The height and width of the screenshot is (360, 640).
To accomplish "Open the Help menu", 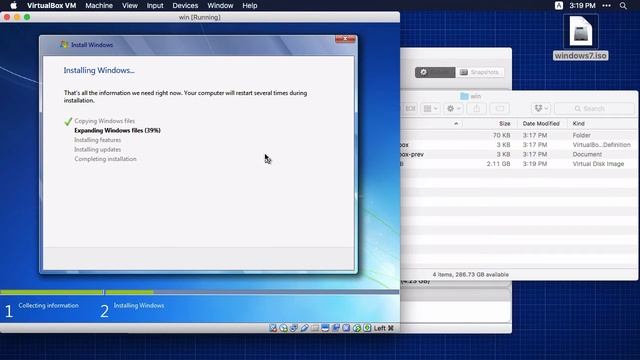I will coord(250,6).
